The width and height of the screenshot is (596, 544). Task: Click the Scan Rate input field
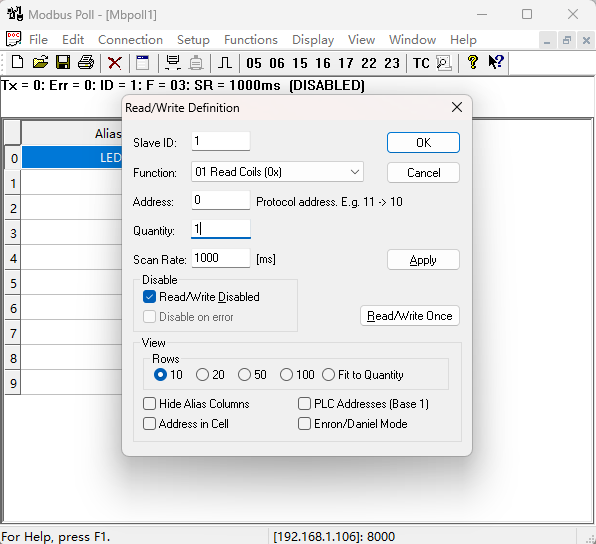coord(221,258)
